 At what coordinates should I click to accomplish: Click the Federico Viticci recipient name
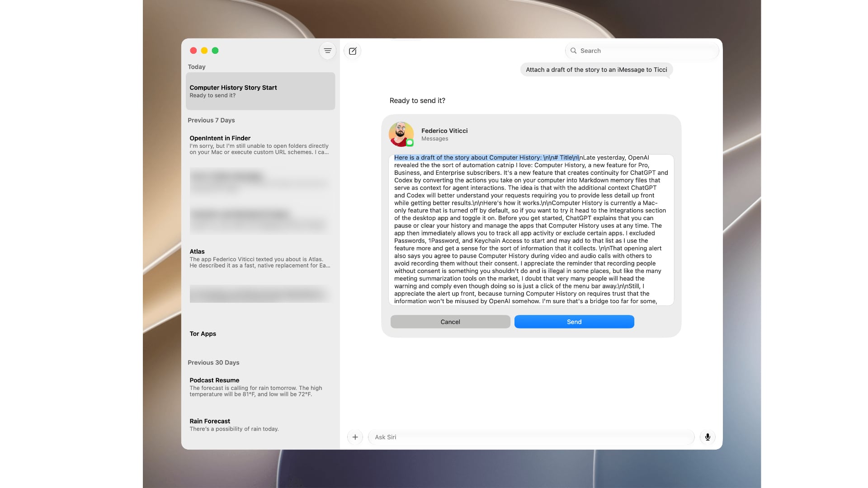click(444, 131)
